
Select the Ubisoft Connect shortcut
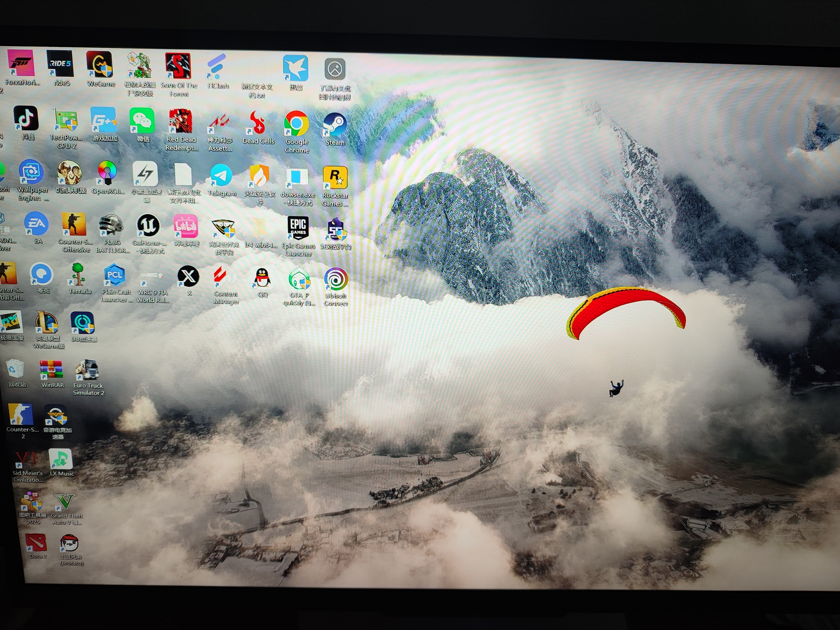[x=336, y=280]
